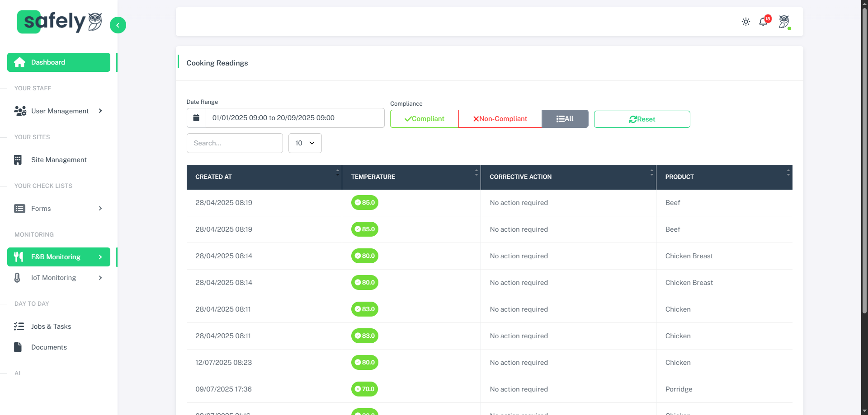
Task: Filter readings by Non-Compliant
Action: [x=500, y=119]
